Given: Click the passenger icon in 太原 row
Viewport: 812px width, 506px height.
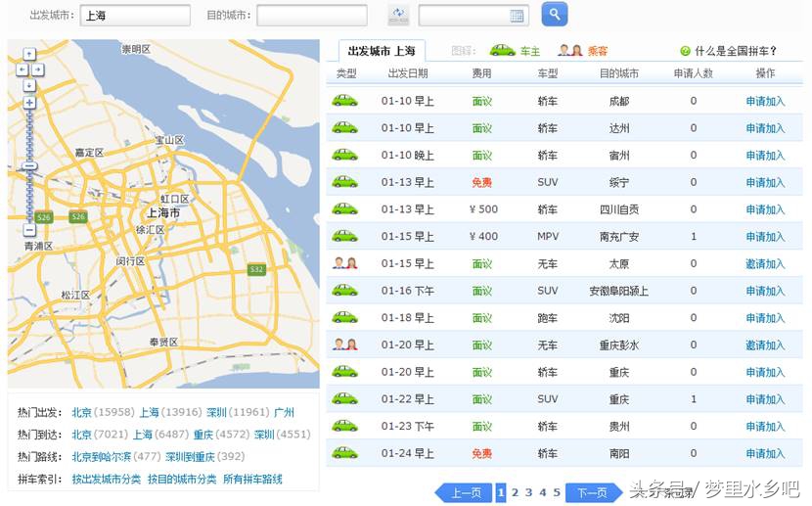Looking at the screenshot, I should [345, 263].
